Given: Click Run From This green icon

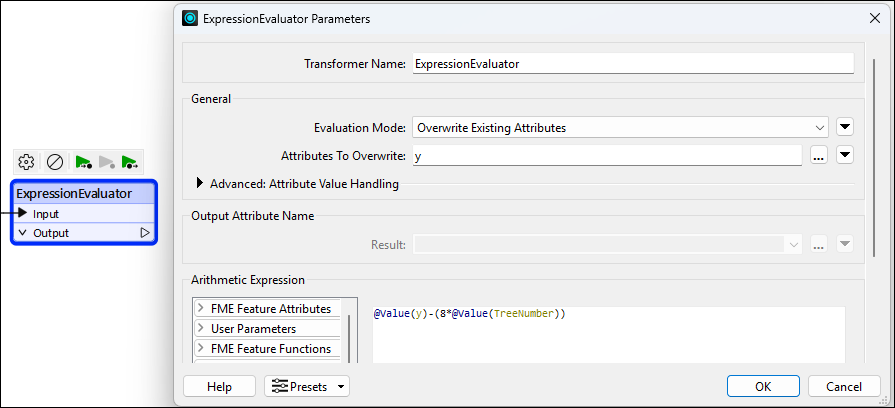Looking at the screenshot, I should click(x=130, y=163).
